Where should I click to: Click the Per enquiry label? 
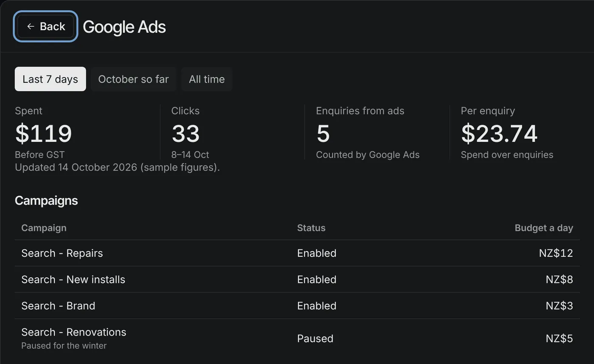(x=488, y=111)
